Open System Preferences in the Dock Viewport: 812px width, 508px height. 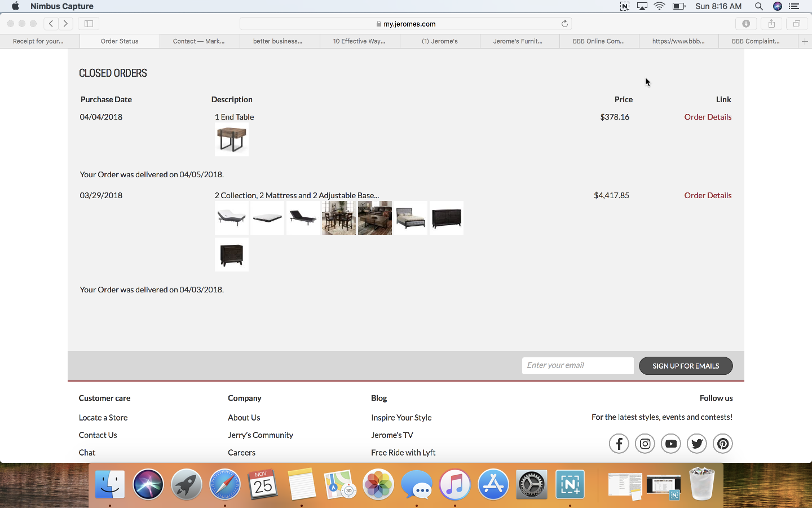(532, 484)
